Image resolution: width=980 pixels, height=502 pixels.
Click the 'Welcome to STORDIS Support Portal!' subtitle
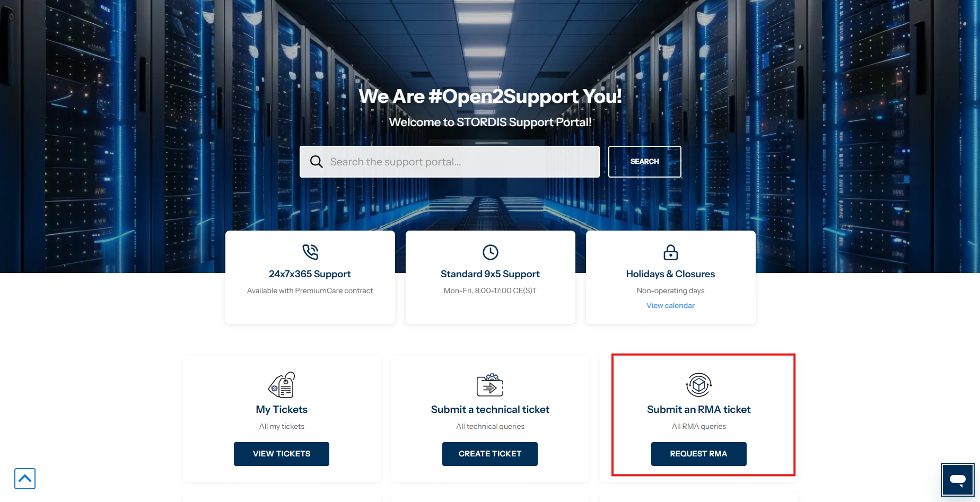point(490,122)
